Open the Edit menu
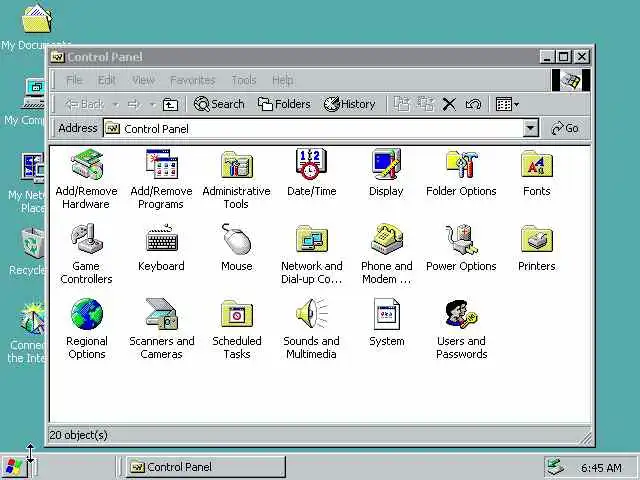The image size is (640, 480). pyautogui.click(x=107, y=80)
